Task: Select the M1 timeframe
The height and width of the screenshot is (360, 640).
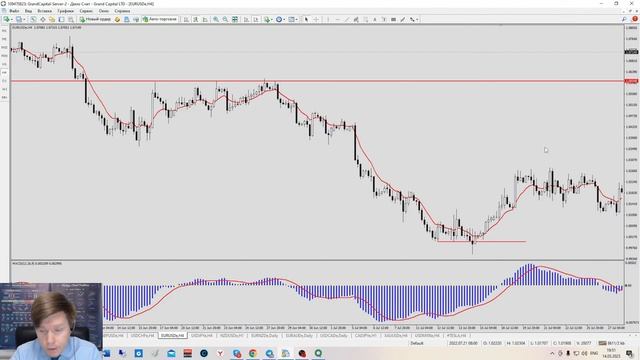Action: [x=4, y=31]
